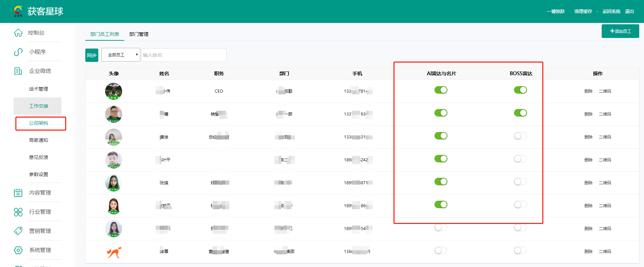The image size is (644, 267).
Task: Switch to the 部门管理 tab
Action: pos(139,34)
